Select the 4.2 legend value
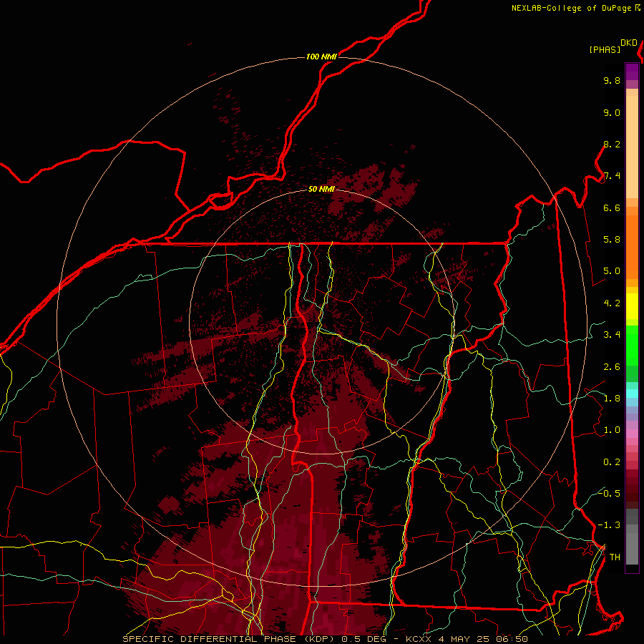Viewport: 644px width, 644px height. point(612,303)
